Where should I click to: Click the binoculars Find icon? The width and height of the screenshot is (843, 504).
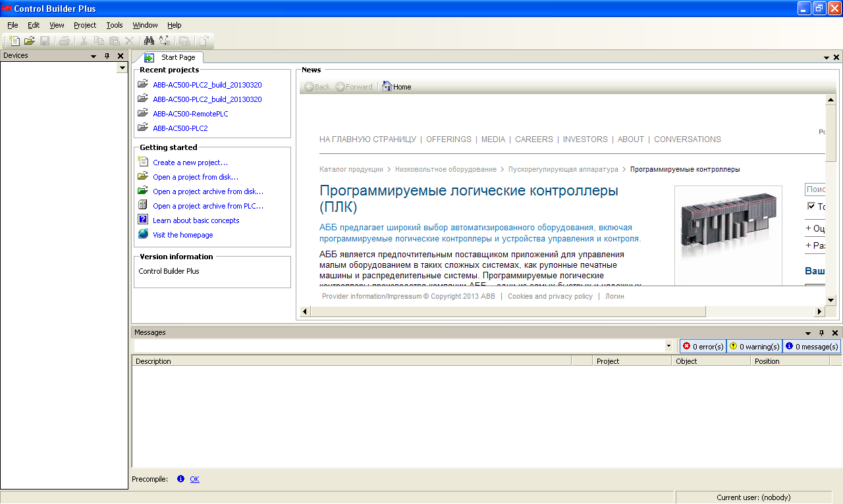click(x=149, y=41)
